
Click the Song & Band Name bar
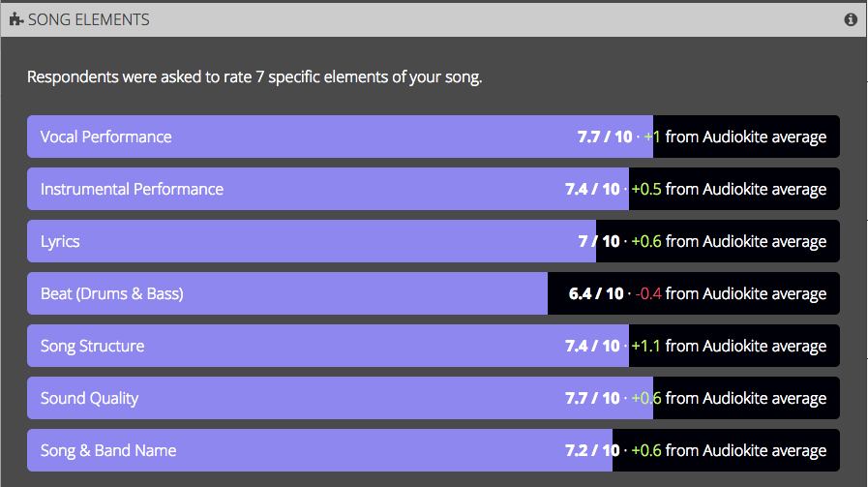(x=434, y=450)
